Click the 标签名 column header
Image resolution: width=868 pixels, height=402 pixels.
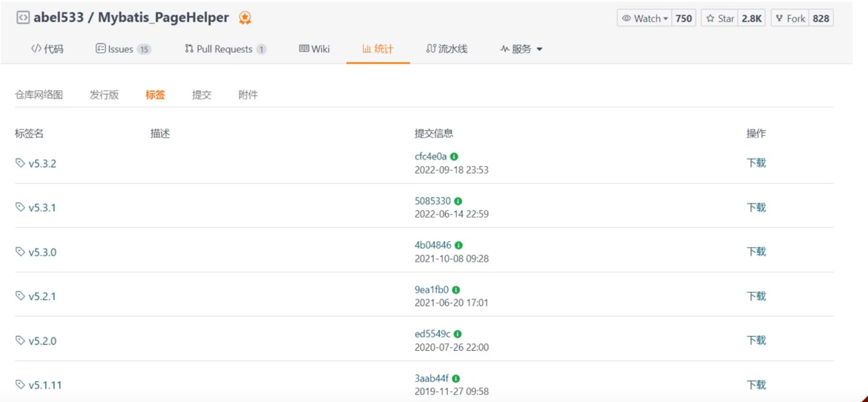[x=29, y=133]
